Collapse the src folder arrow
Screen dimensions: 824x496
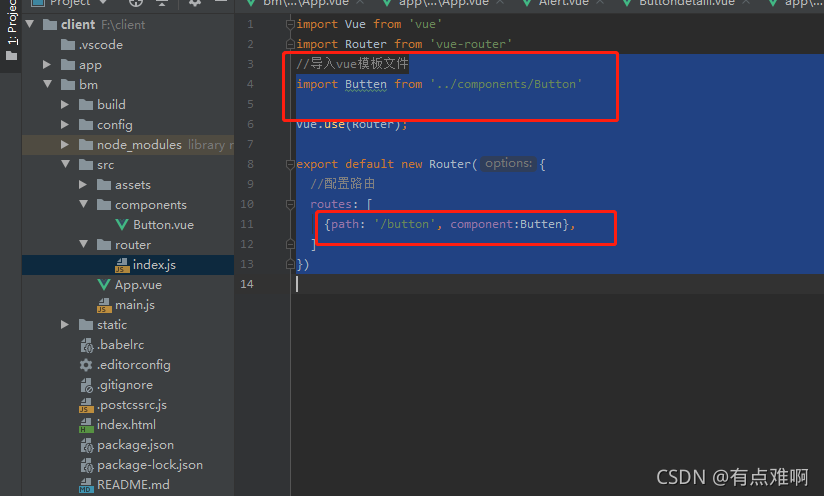[66, 164]
